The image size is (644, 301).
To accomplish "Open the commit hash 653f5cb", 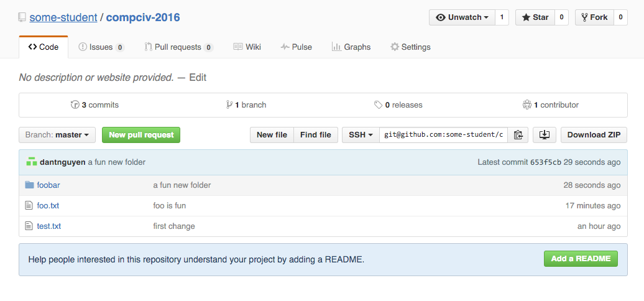I will tap(546, 162).
